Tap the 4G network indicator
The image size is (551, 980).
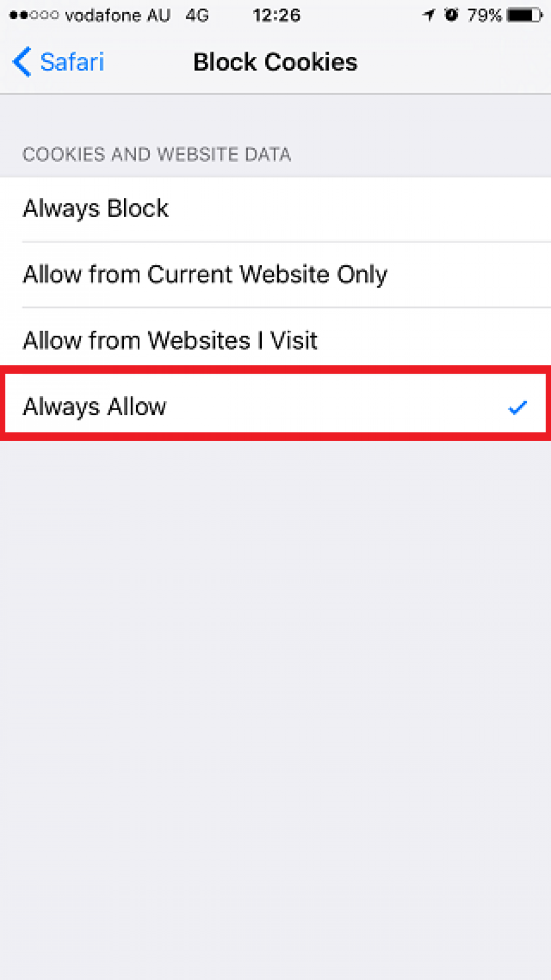coord(197,15)
